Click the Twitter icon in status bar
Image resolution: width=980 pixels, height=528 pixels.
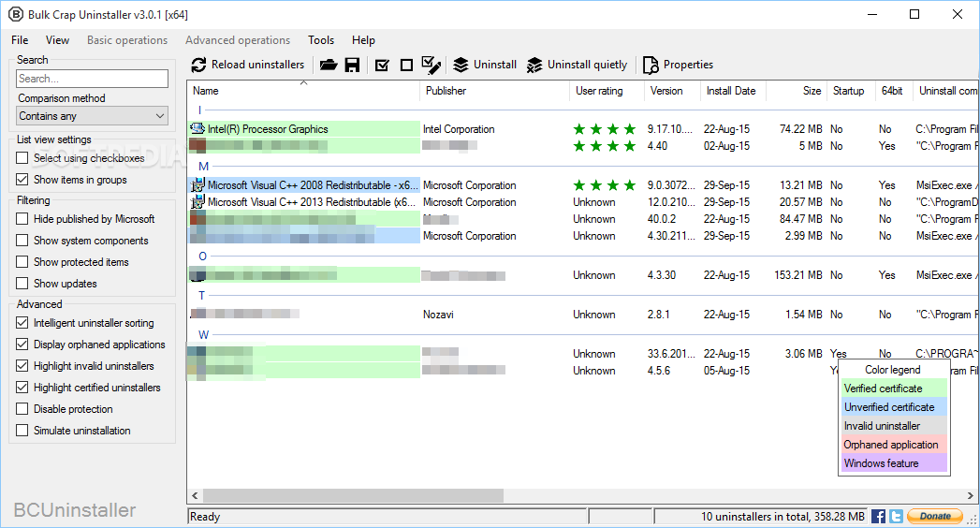click(896, 516)
